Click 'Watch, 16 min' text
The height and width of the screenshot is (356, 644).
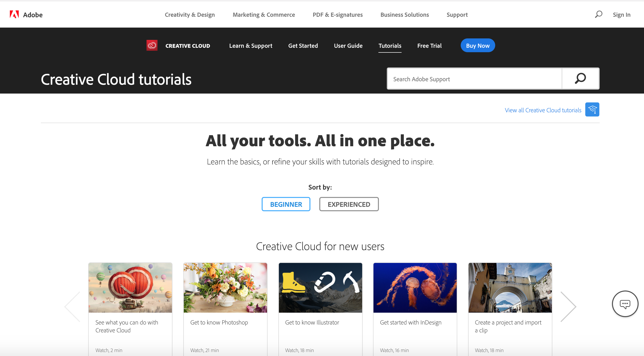coord(394,350)
